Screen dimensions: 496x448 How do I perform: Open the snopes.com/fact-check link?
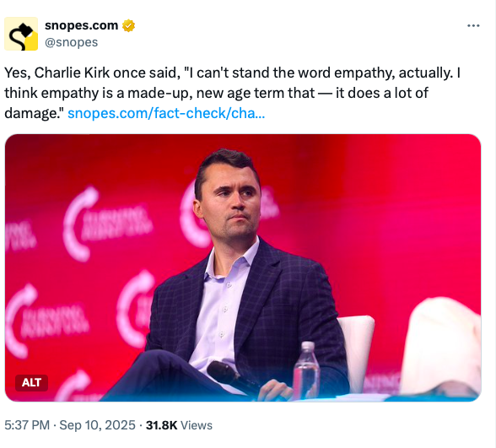coord(166,113)
